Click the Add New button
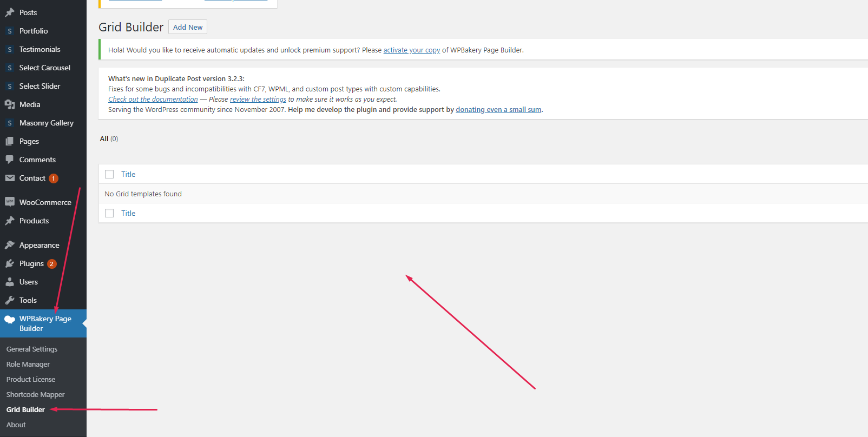Image resolution: width=868 pixels, height=437 pixels. pyautogui.click(x=188, y=27)
